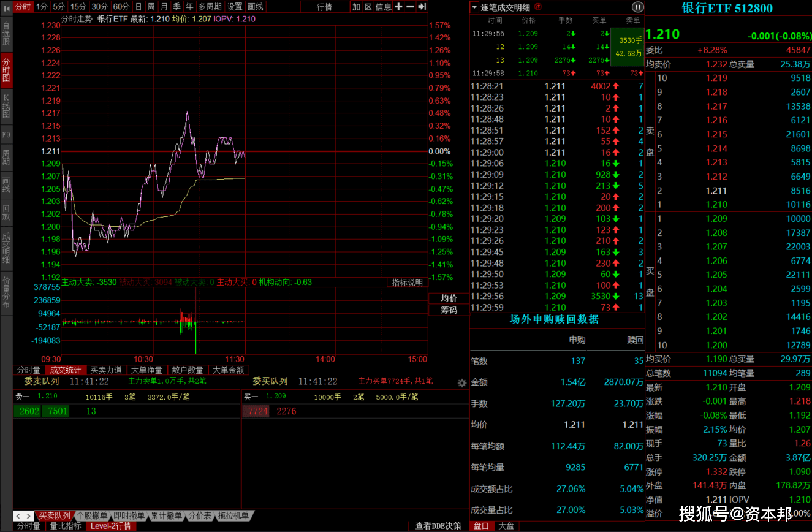
Task: Select the 盘口 tab below the quote panel
Action: click(x=482, y=526)
